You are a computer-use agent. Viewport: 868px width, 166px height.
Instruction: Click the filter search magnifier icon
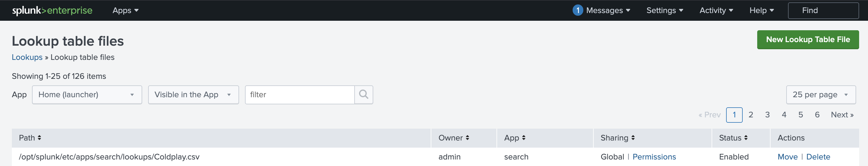pos(363,95)
